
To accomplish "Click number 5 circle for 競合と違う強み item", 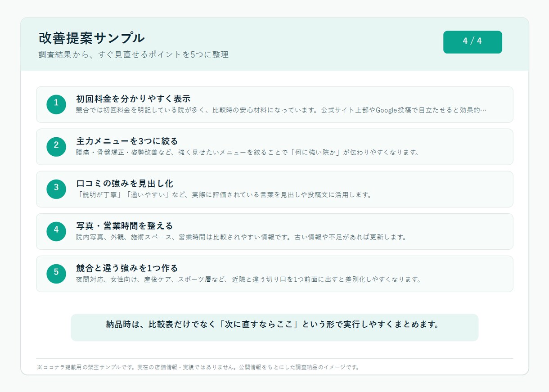I will click(x=56, y=274).
